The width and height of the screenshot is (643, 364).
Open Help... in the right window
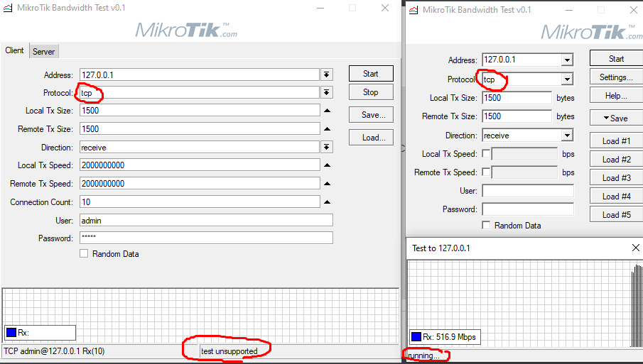[x=616, y=96]
